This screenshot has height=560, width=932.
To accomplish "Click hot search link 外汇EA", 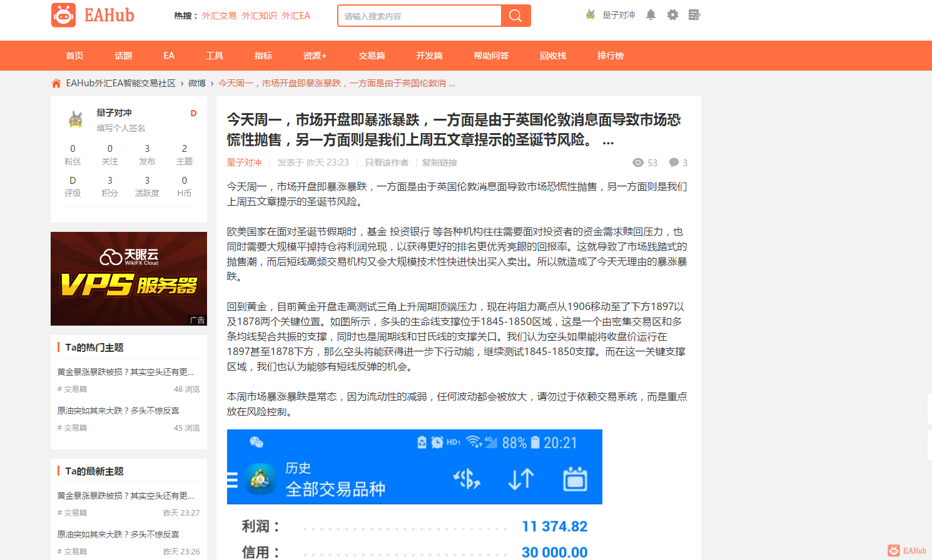I will tap(296, 16).
